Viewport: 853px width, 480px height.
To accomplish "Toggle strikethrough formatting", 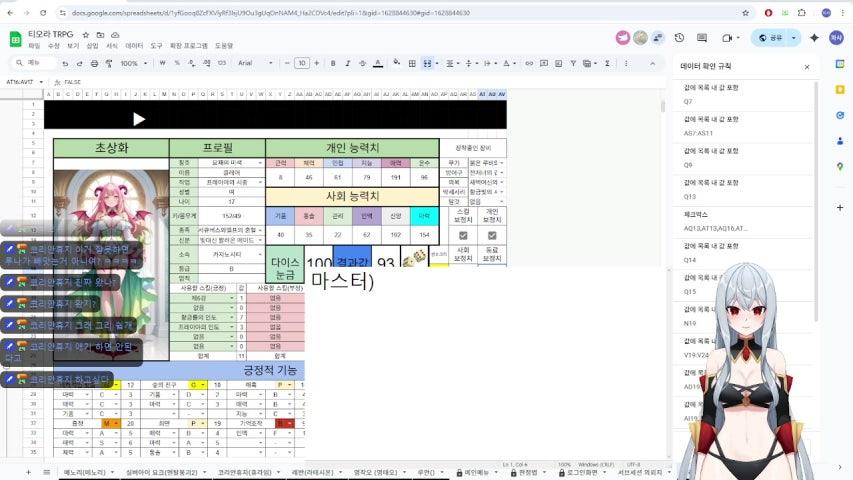I will point(362,64).
